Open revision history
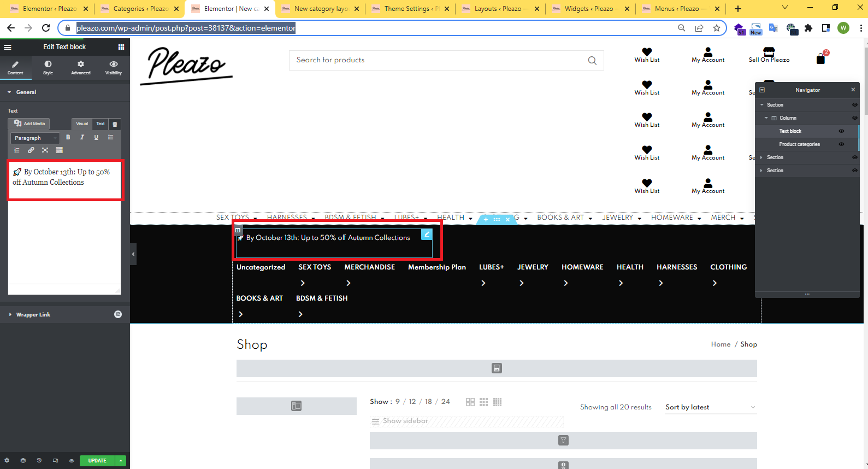Viewport: 868px width, 469px height. 39,461
